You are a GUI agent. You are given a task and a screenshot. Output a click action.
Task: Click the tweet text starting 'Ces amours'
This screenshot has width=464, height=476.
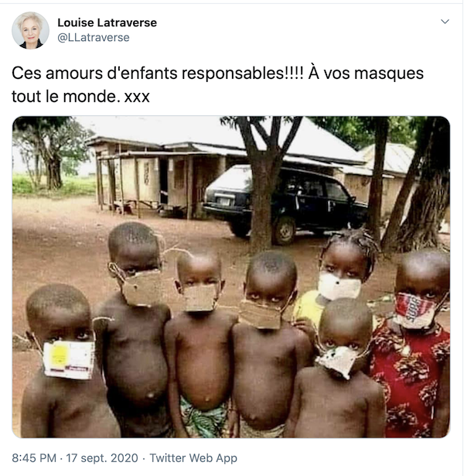pos(217,84)
